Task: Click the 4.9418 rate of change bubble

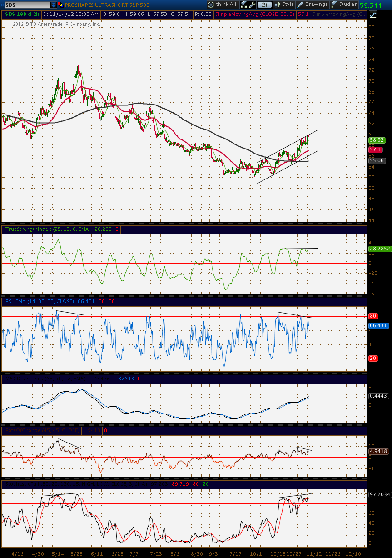Action: [x=378, y=451]
